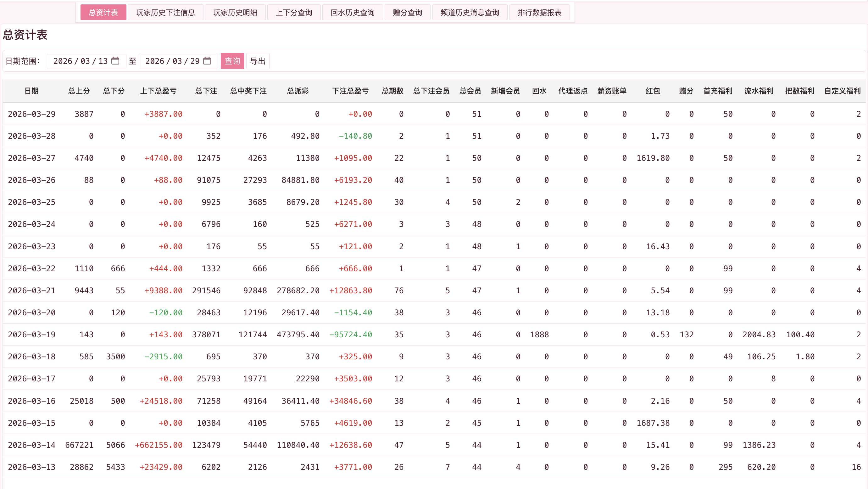Click the 总下注会员 column header
Screen dimensions: 868x489
click(x=431, y=91)
